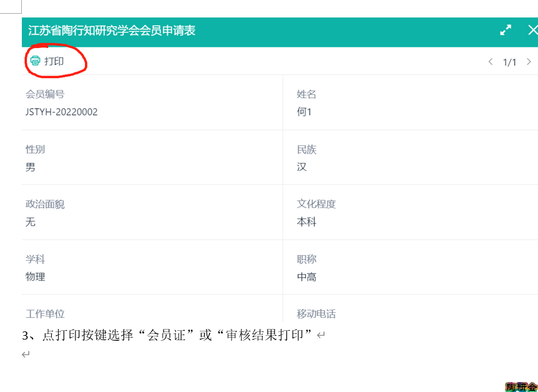
Task: Click the name value 何1
Action: coord(304,112)
